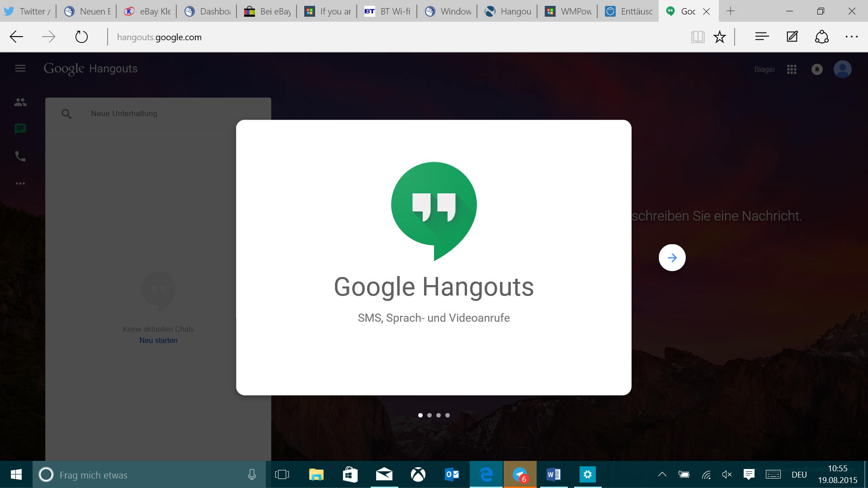Switch to the BT Wi-fi tab

387,11
